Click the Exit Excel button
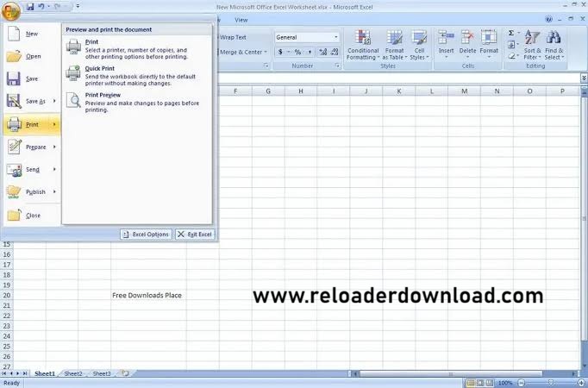The width and height of the screenshot is (588, 388). 195,235
